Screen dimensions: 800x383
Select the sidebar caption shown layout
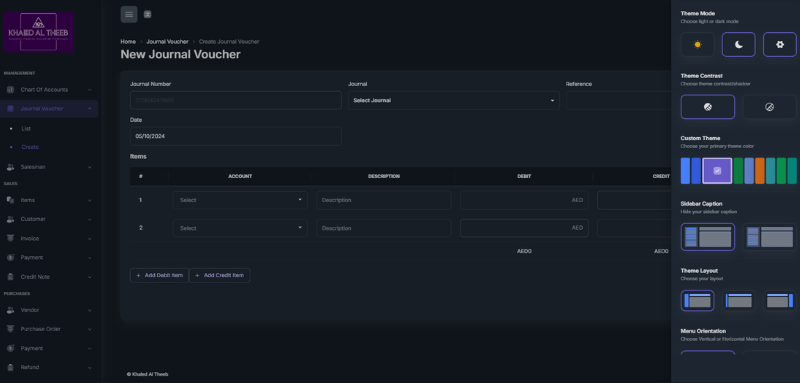point(708,237)
